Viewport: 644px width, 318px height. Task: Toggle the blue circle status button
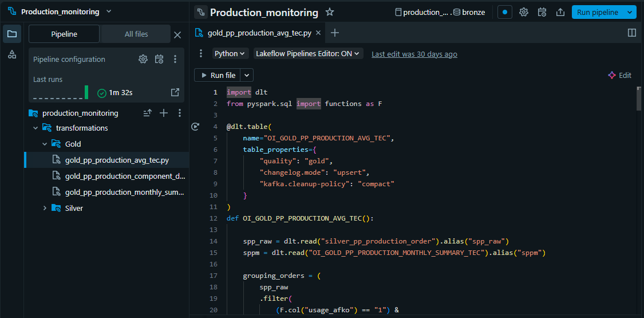504,12
